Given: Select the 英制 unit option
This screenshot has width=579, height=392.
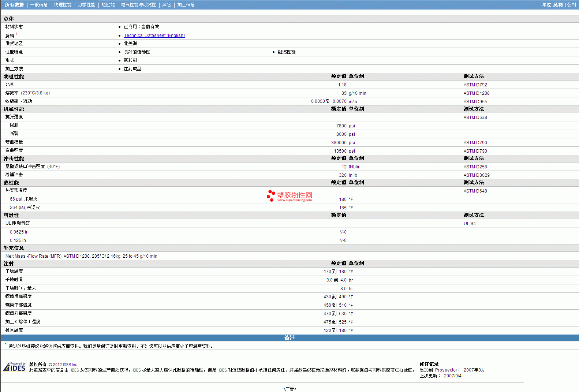Looking at the screenshot, I should tap(558, 5).
